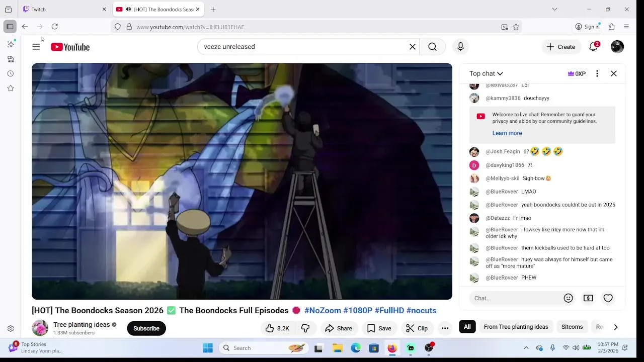Open Tree planting ideas channel avatar

click(40, 328)
